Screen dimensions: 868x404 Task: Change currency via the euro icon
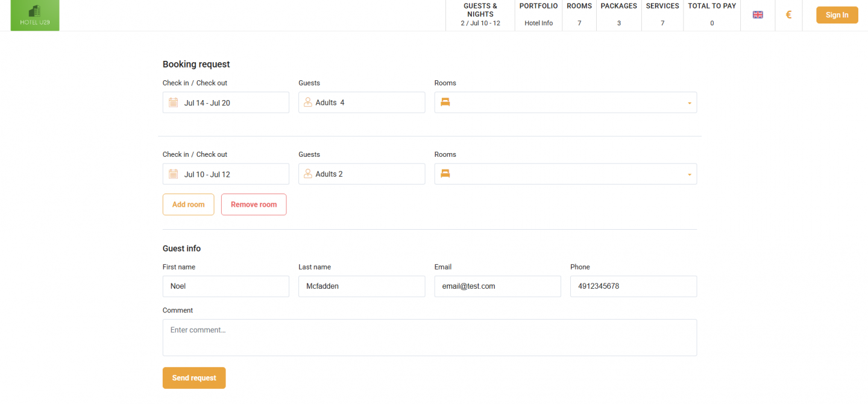[x=788, y=15]
